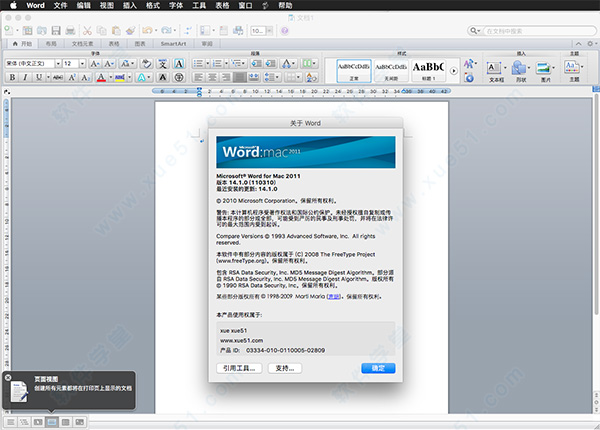Click the Undo arrow icon

coord(147,31)
